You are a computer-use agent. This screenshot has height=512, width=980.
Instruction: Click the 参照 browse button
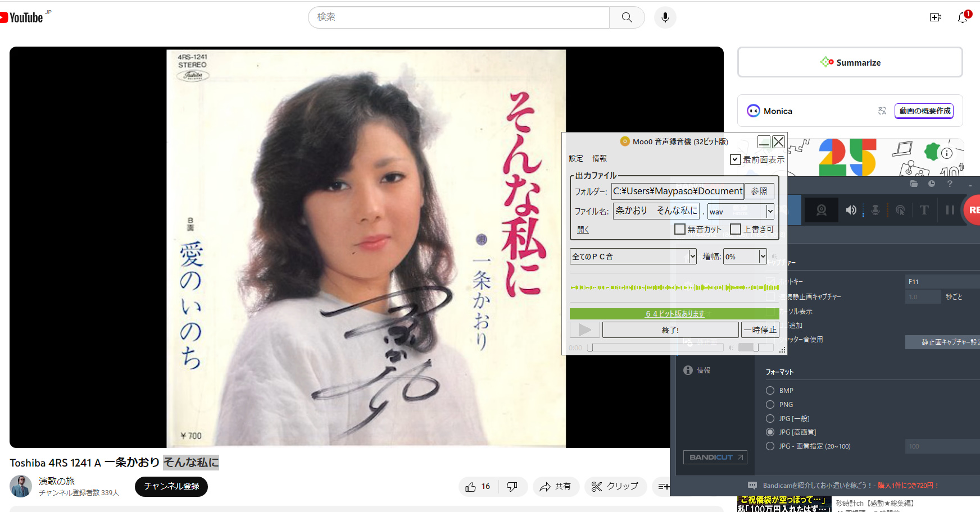(759, 191)
